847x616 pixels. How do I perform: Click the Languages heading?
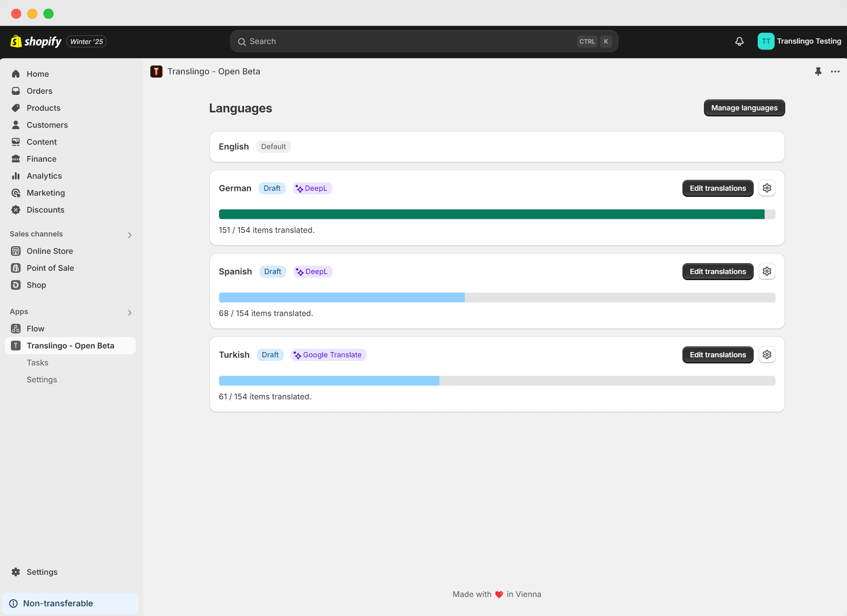240,108
